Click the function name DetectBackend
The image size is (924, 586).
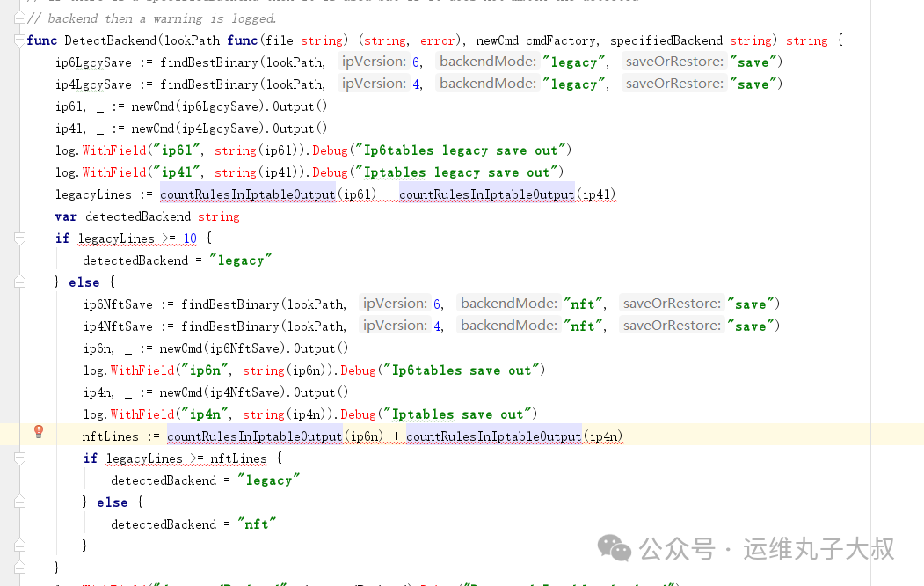(110, 40)
